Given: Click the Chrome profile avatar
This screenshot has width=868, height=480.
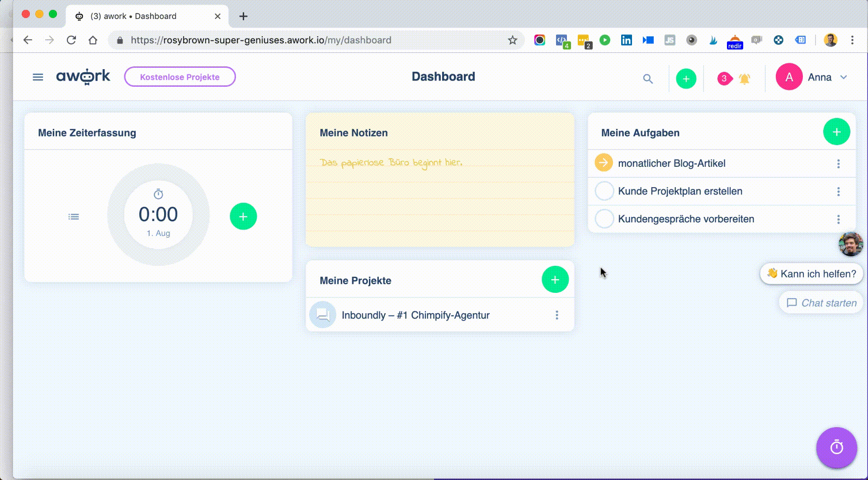Looking at the screenshot, I should point(830,40).
